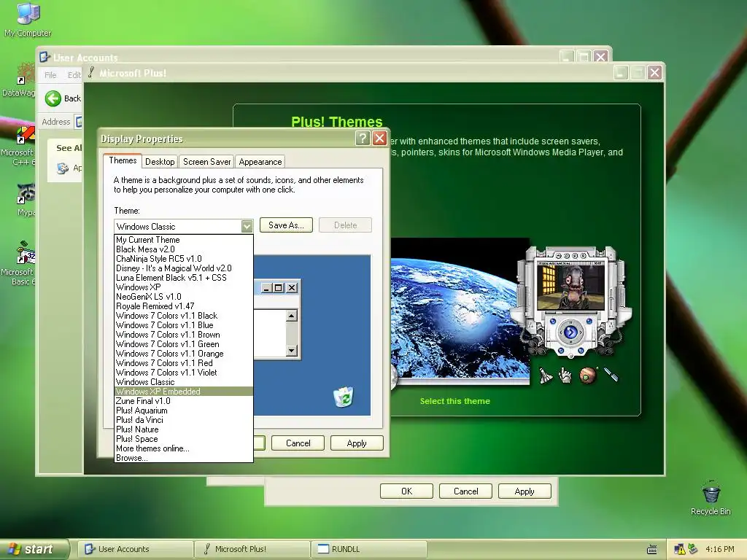Click the keyboard icon in system tray
747x560 pixels.
click(x=651, y=550)
